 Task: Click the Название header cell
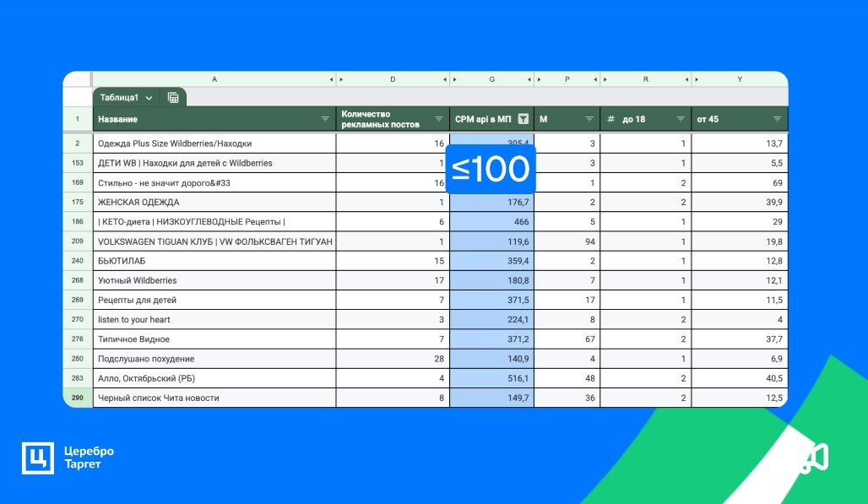(214, 119)
